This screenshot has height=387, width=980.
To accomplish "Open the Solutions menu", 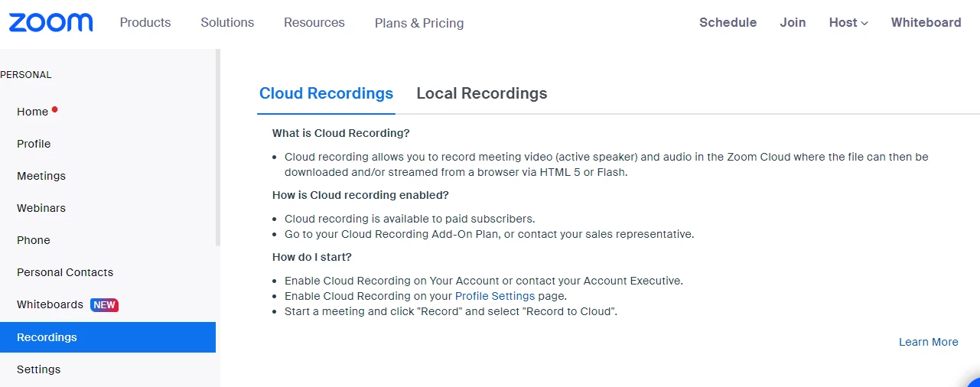I will pos(227,22).
